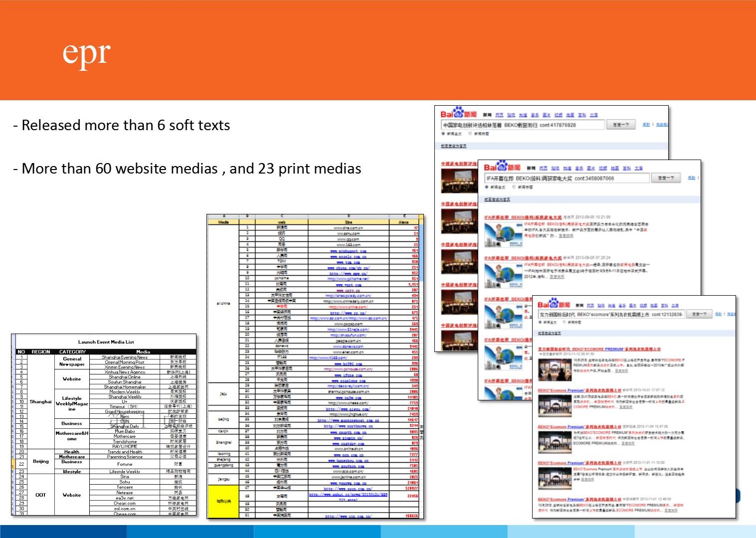
Task: Click the Baidu logo in the topmost-left search window
Action: (x=458, y=113)
